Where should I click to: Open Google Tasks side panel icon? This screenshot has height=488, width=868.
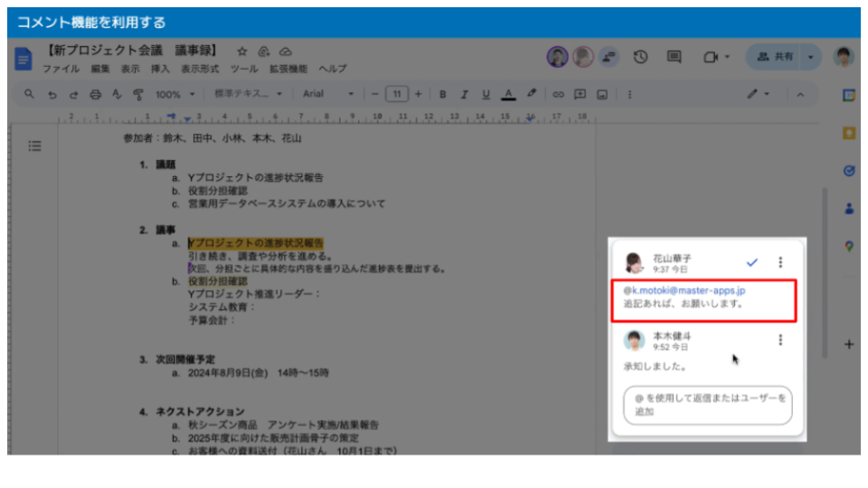(849, 171)
